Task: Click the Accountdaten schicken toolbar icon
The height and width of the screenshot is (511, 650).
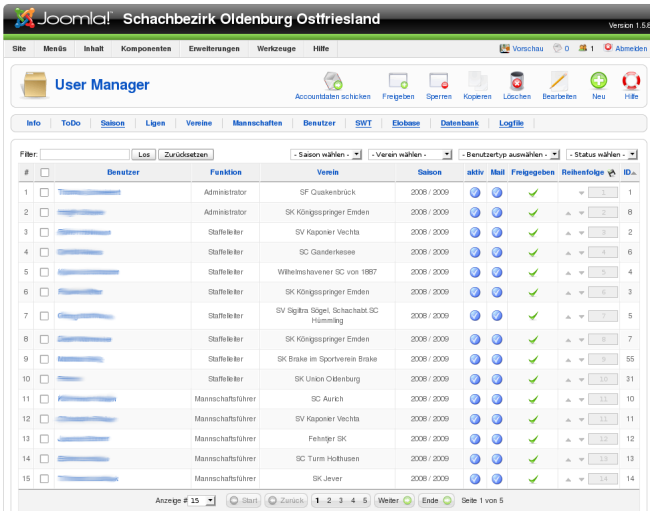Action: [x=332, y=82]
